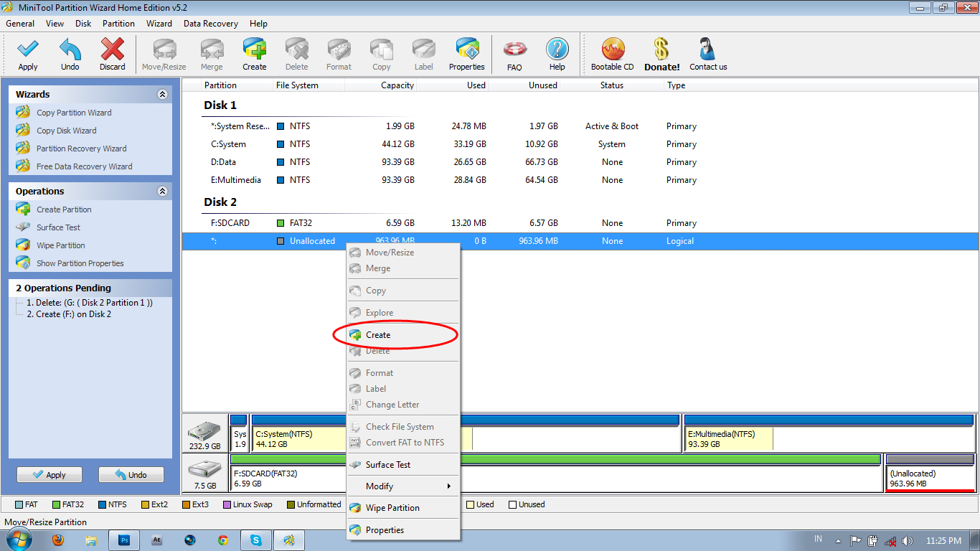Collapse the Operations panel
The width and height of the screenshot is (980, 551).
(162, 191)
